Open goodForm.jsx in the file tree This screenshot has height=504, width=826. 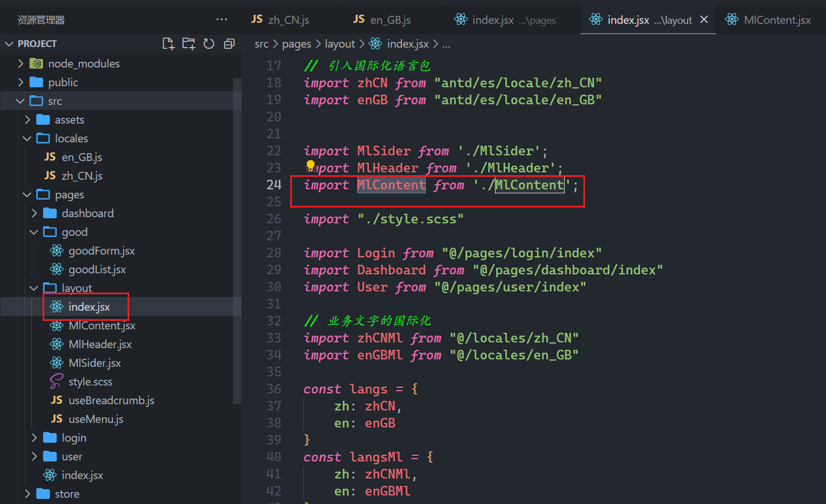[101, 251]
